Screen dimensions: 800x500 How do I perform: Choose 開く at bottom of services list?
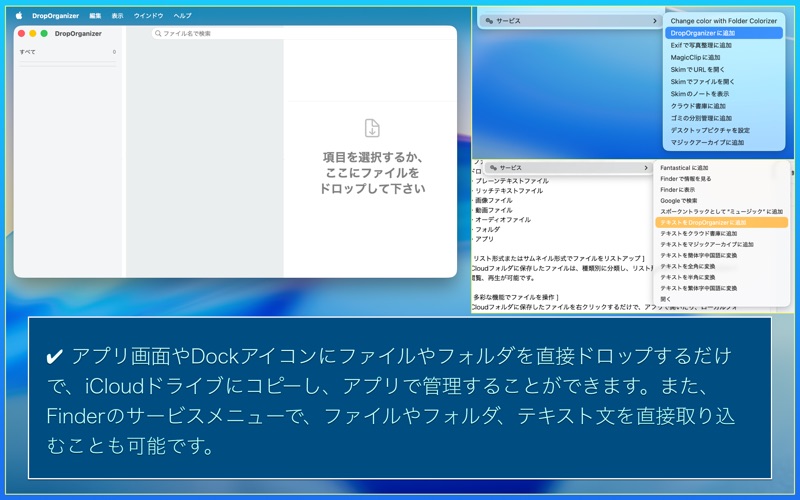[x=721, y=299]
